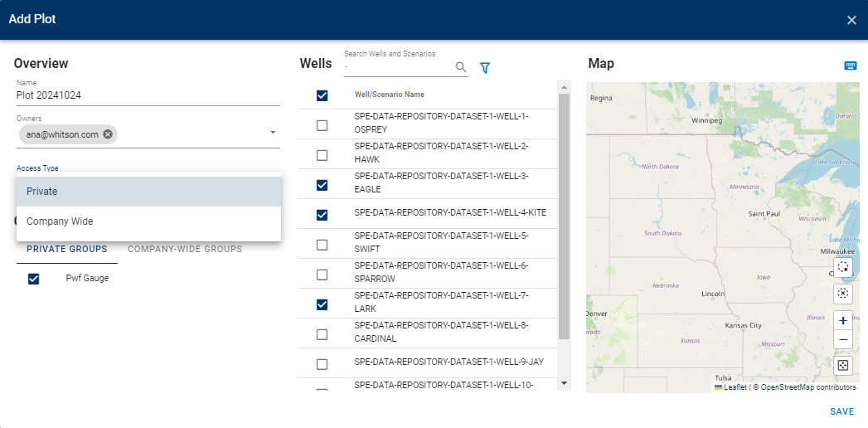Toggle the select-all wells header checkbox
The image size is (868, 428).
(x=322, y=95)
